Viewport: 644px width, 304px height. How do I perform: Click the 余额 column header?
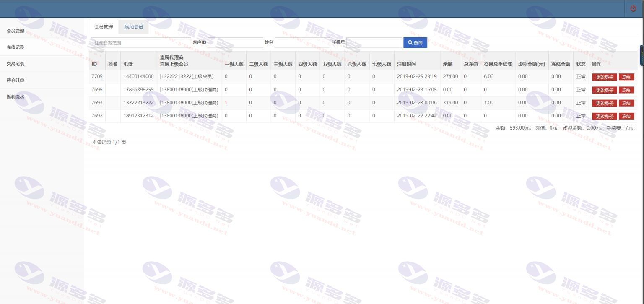[x=448, y=64]
